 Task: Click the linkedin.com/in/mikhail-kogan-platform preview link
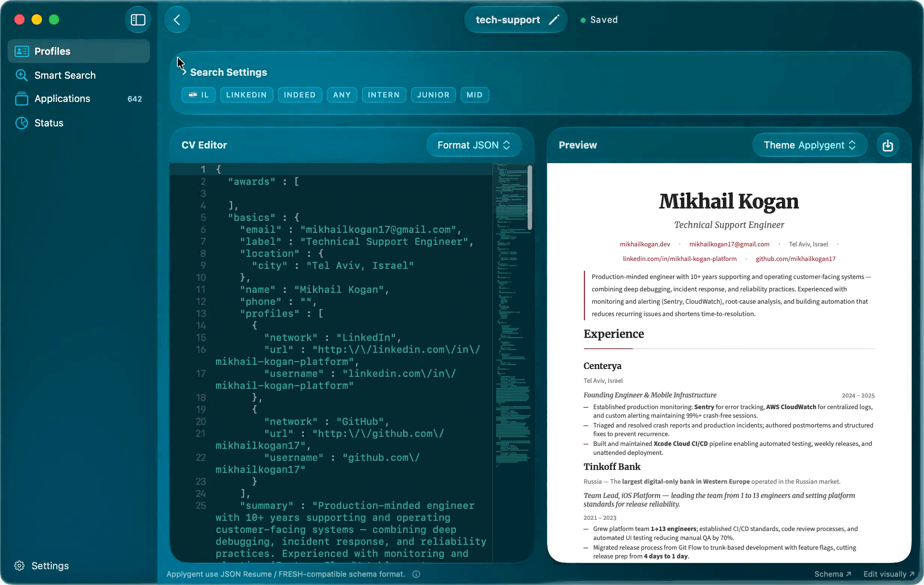tap(679, 258)
